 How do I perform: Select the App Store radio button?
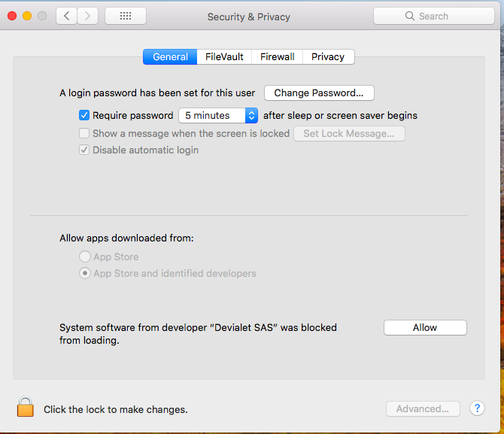(x=85, y=256)
